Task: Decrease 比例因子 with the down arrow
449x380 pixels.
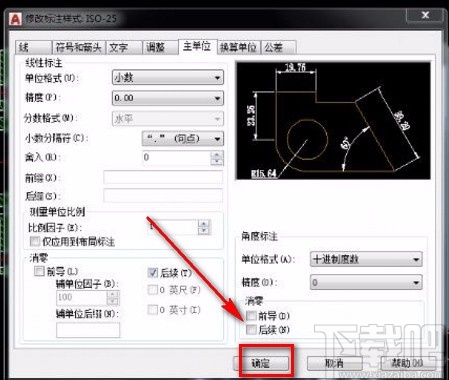Action: [x=204, y=231]
